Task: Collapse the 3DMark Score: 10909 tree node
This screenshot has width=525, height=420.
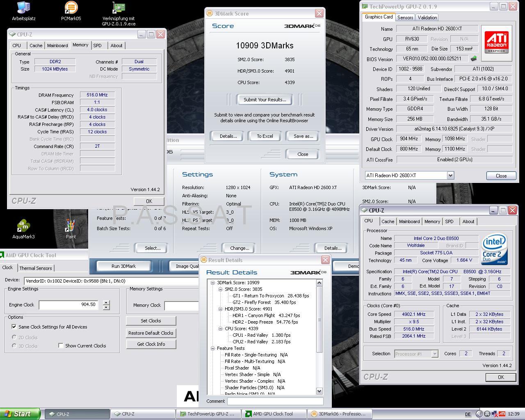Action: click(213, 283)
